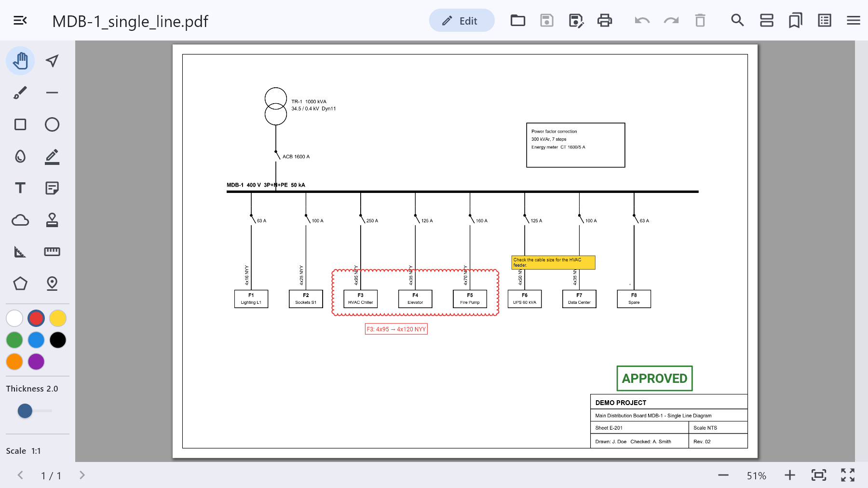Select the Circle shape tool
Image resolution: width=868 pixels, height=488 pixels.
pyautogui.click(x=52, y=124)
